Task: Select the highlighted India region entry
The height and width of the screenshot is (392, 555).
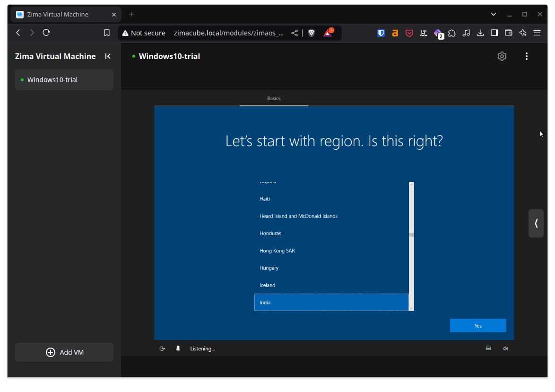Action: pos(331,302)
